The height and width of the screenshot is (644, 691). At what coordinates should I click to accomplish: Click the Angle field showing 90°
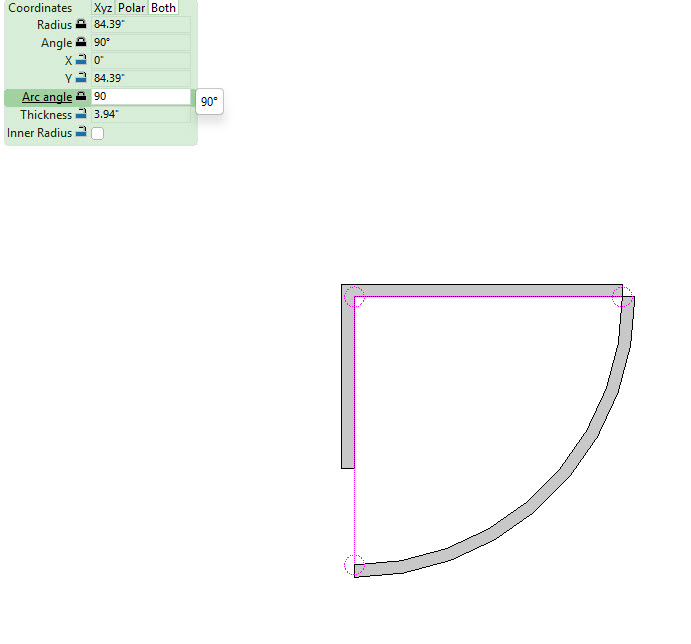click(141, 43)
